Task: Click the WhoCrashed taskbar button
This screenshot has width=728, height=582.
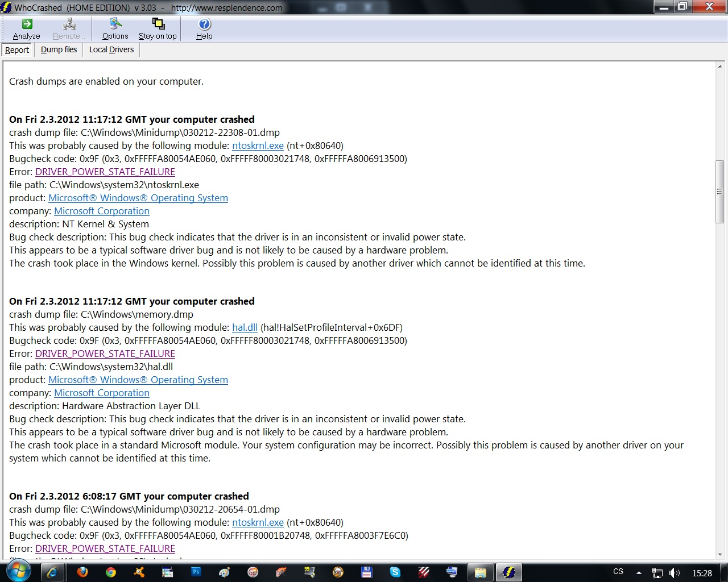Action: [x=509, y=572]
